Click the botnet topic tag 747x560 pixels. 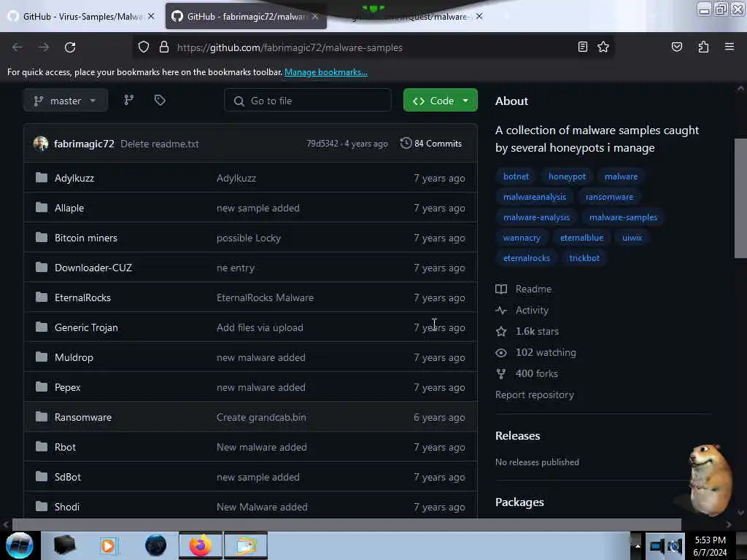pyautogui.click(x=516, y=176)
